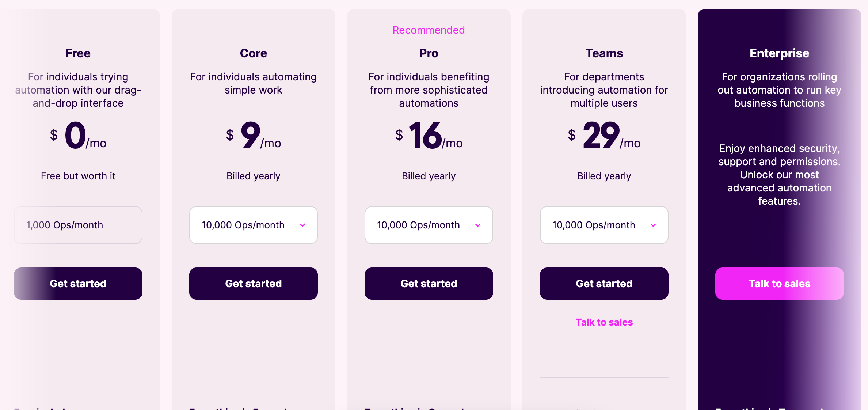Click the Free plan 1,000 Ops/month field

point(78,225)
